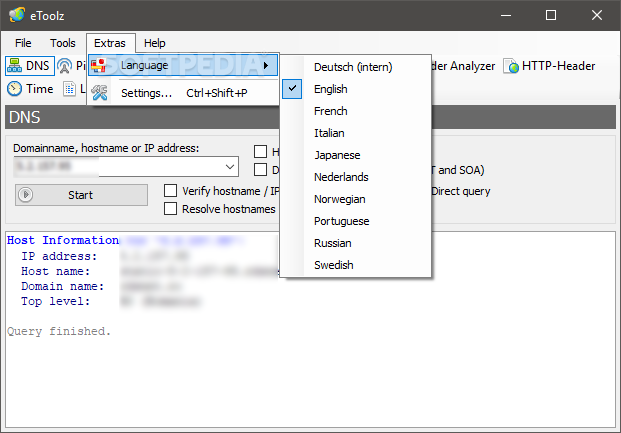621x433 pixels.
Task: Click the 'Domain name:' result label
Action: (63, 286)
